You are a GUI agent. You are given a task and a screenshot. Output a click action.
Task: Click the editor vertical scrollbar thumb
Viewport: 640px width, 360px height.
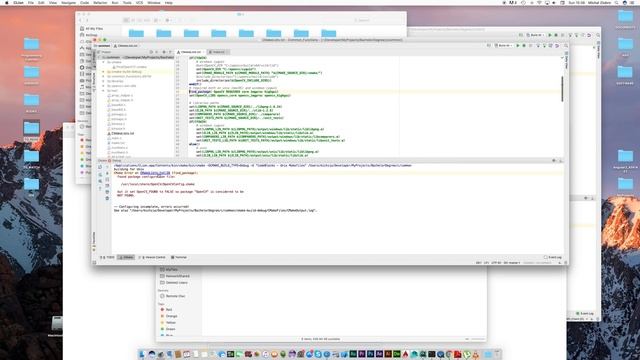[562, 89]
